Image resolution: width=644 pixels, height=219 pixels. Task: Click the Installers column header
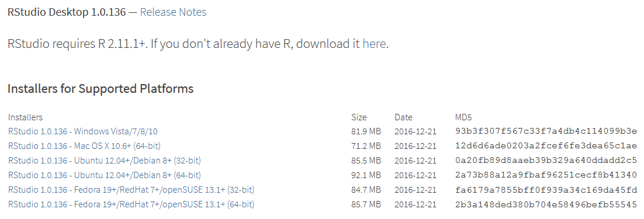[25, 117]
